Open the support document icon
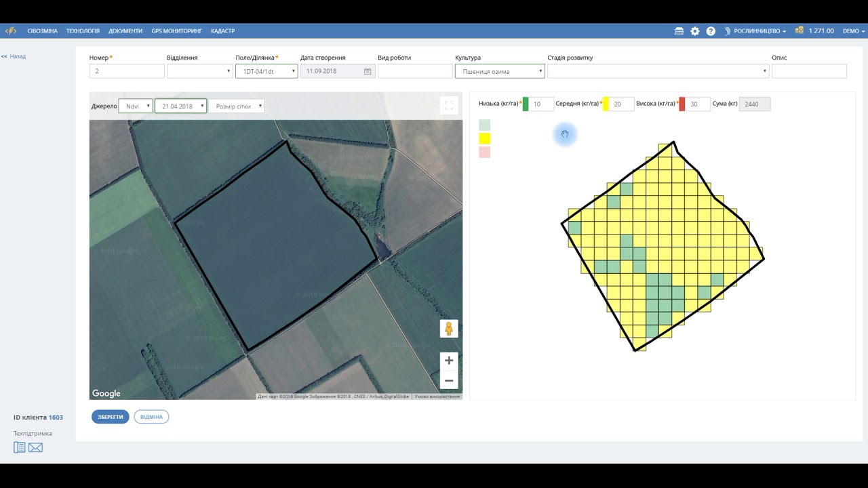This screenshot has height=488, width=868. point(20,447)
